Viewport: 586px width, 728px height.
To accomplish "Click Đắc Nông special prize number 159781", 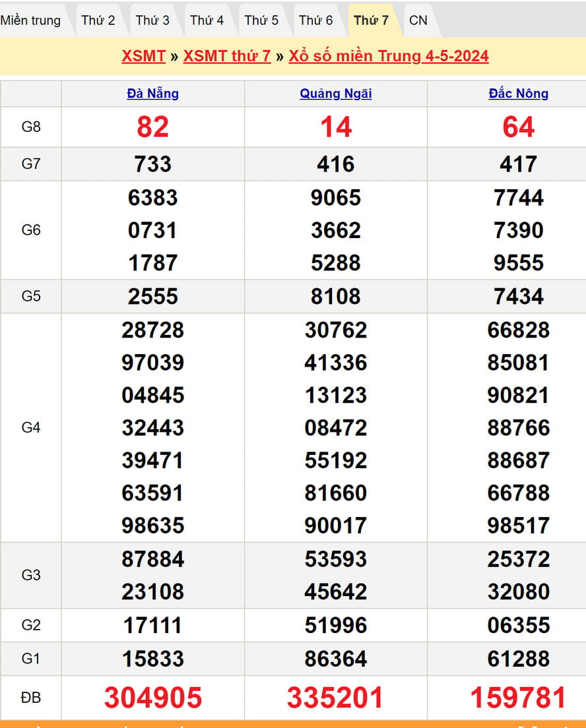I will click(x=519, y=698).
